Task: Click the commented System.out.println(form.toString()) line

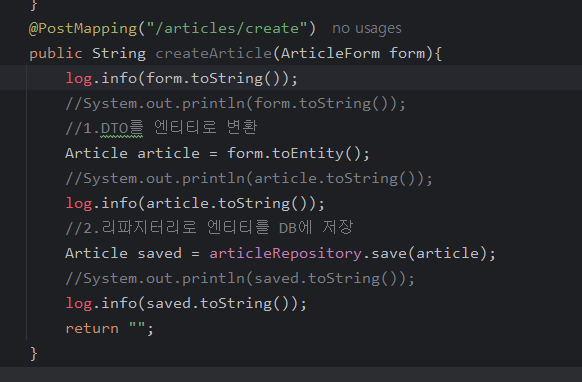Action: 235,104
